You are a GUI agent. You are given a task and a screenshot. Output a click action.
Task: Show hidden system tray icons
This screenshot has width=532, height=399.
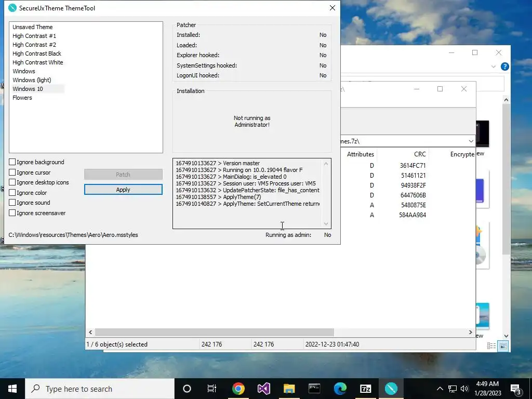coord(440,389)
